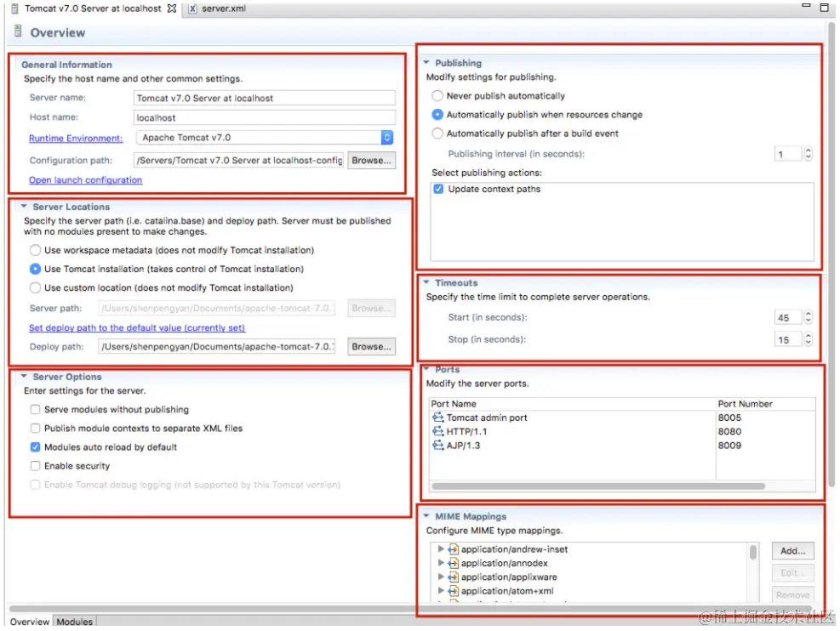Viewport: 840px width, 631px height.
Task: Click the Add... MIME mapping button
Action: pyautogui.click(x=793, y=551)
